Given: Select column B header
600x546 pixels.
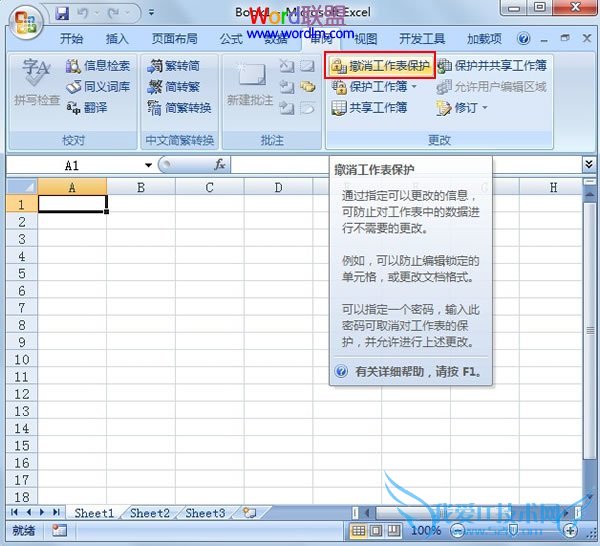Looking at the screenshot, I should point(141,187).
